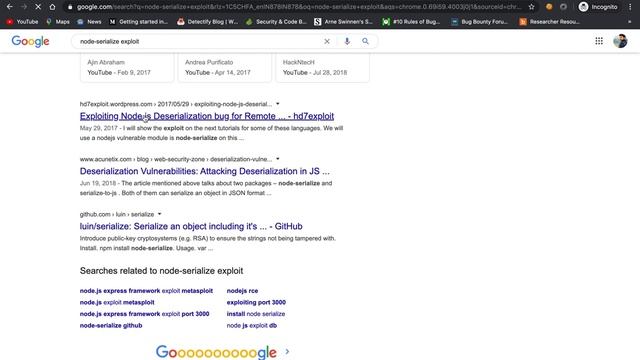Click the orange extension icon in toolbar
Viewport: 640px width, 360px height.
549,7
